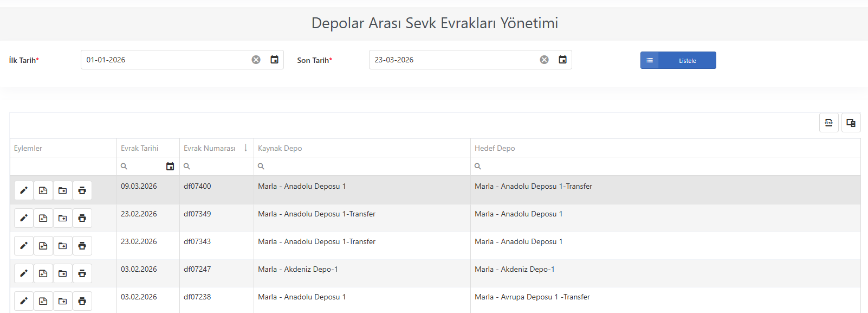Click folder-move icon for row df07343

point(63,246)
